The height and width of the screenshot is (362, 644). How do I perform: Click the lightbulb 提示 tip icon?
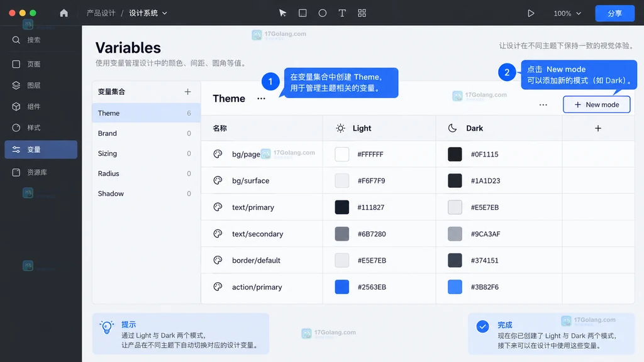coord(107,327)
